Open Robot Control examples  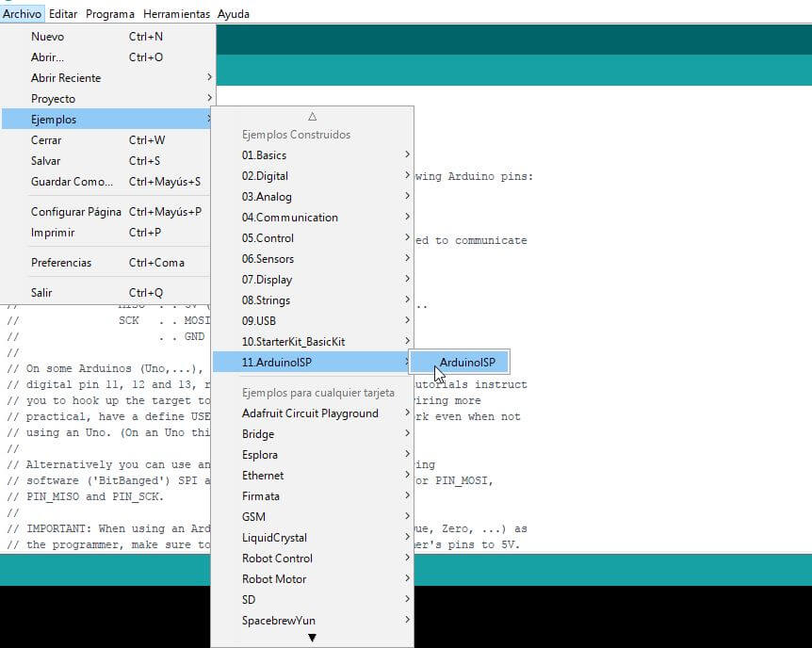[x=312, y=559]
